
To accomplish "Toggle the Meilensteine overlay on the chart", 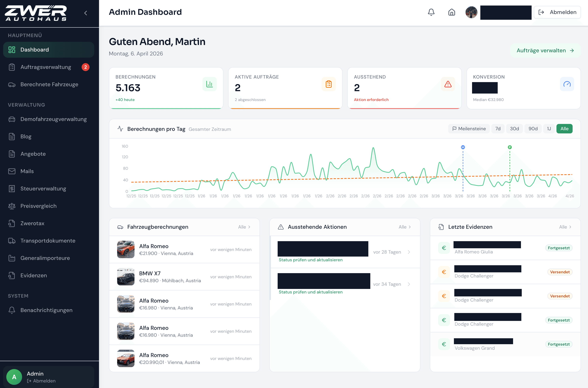I will (x=469, y=128).
